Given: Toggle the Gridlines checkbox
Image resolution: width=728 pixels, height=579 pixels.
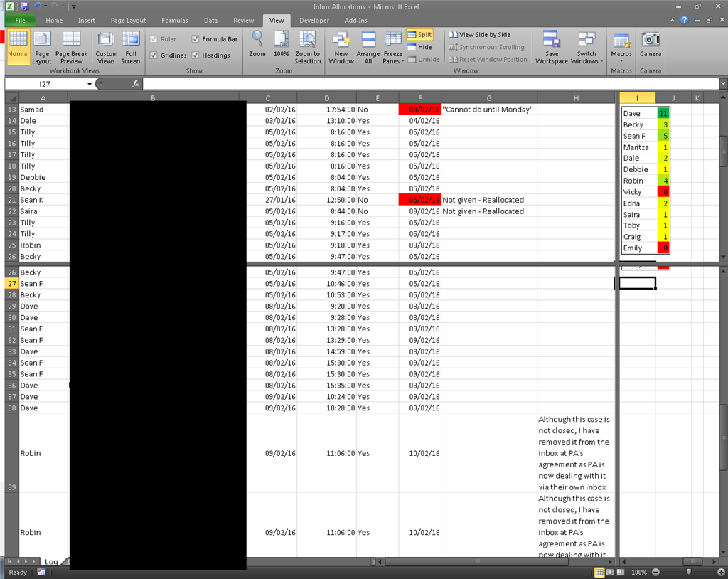Looking at the screenshot, I should 154,55.
